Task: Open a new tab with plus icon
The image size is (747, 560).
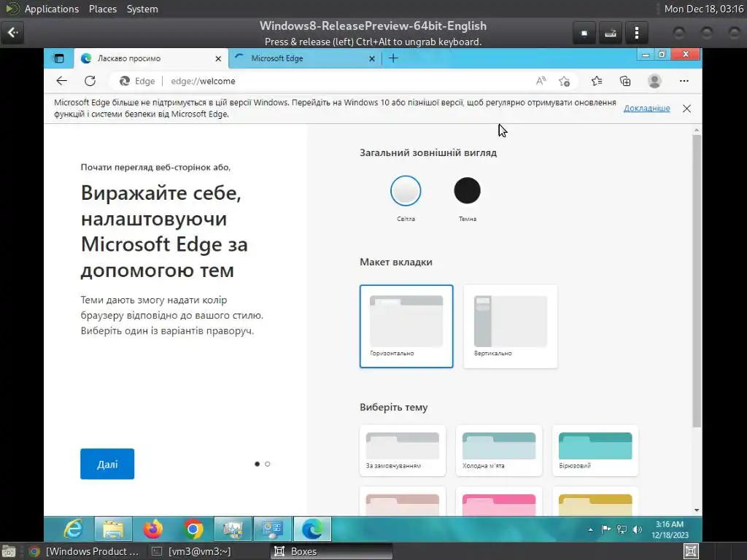Action: click(393, 58)
